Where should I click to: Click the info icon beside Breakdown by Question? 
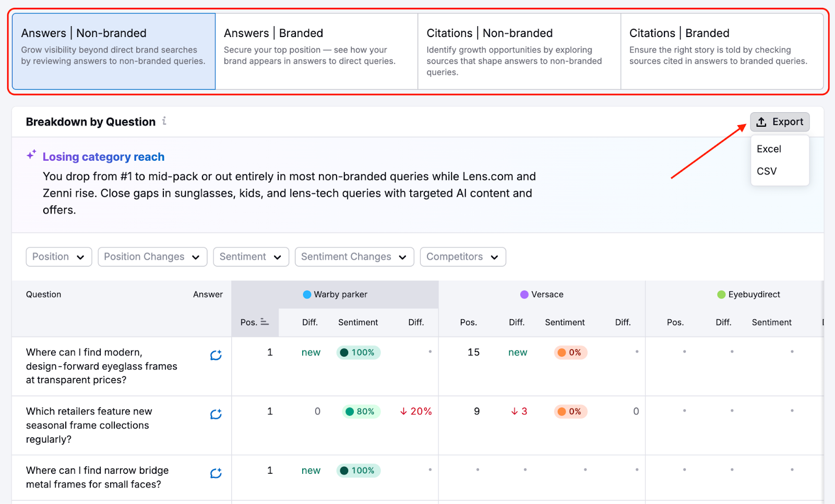click(x=164, y=122)
